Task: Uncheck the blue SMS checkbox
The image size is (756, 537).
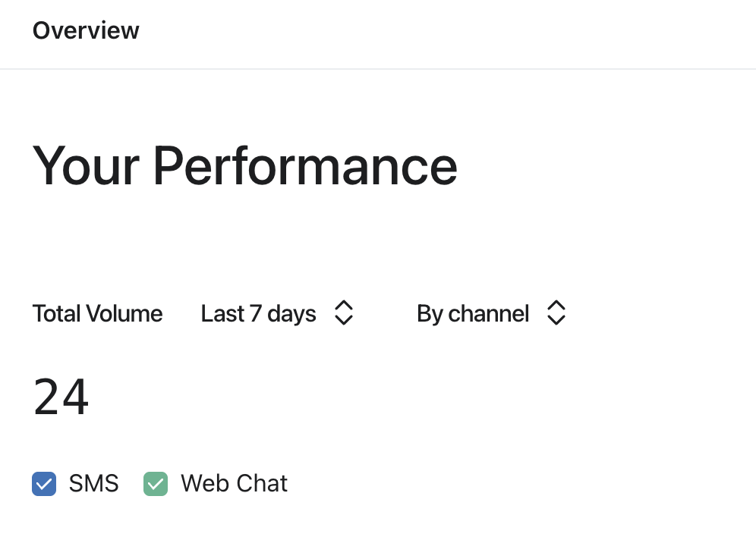Action: pos(44,484)
